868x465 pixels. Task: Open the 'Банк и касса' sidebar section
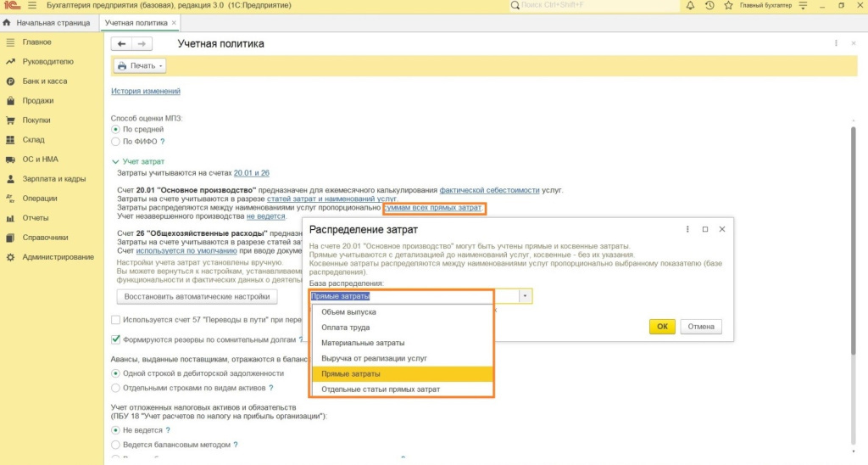pyautogui.click(x=44, y=81)
